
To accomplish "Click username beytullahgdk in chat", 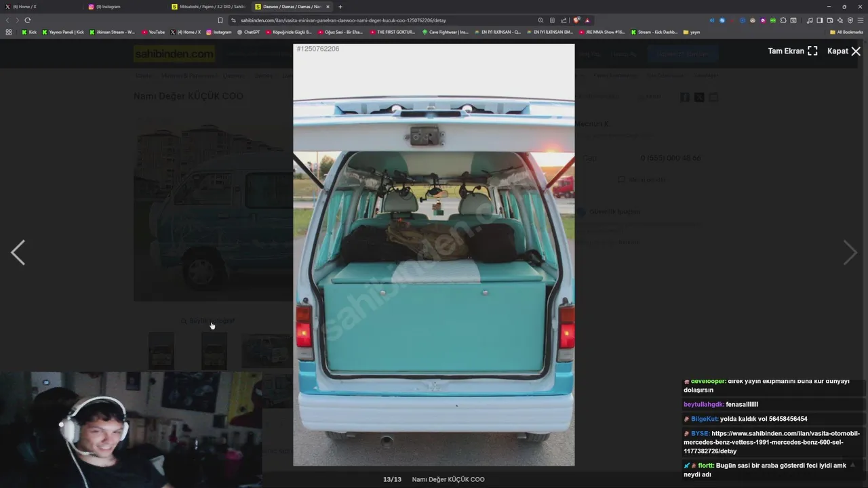I will (x=703, y=405).
